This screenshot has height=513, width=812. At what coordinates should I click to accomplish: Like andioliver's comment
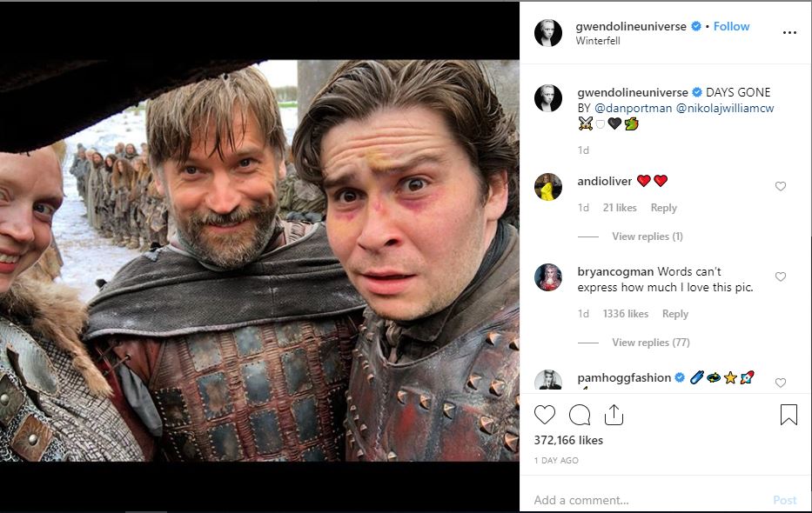point(781,187)
